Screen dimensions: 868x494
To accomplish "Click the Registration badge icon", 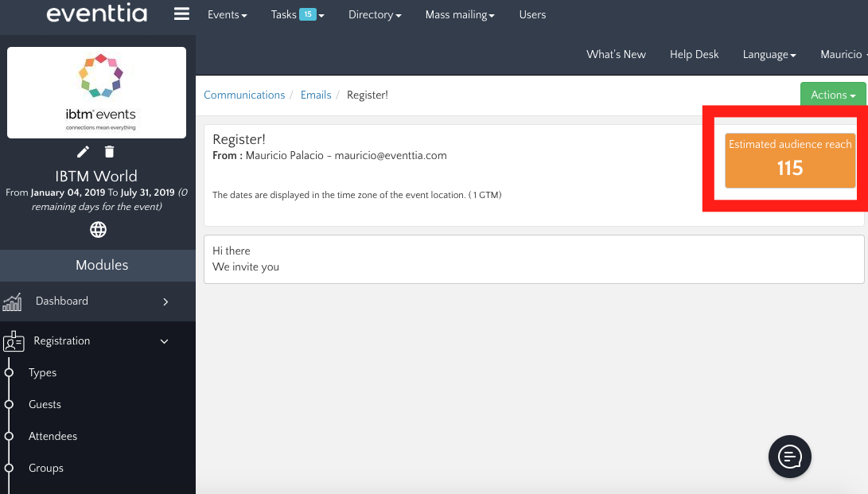I will coord(13,341).
